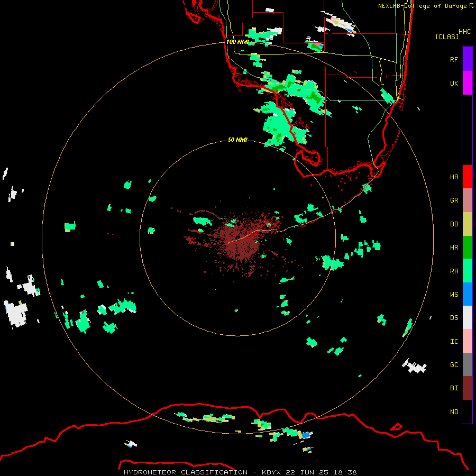Viewport: 476px width, 476px height.
Task: Click the 'BI' legend label
Action: point(454,388)
